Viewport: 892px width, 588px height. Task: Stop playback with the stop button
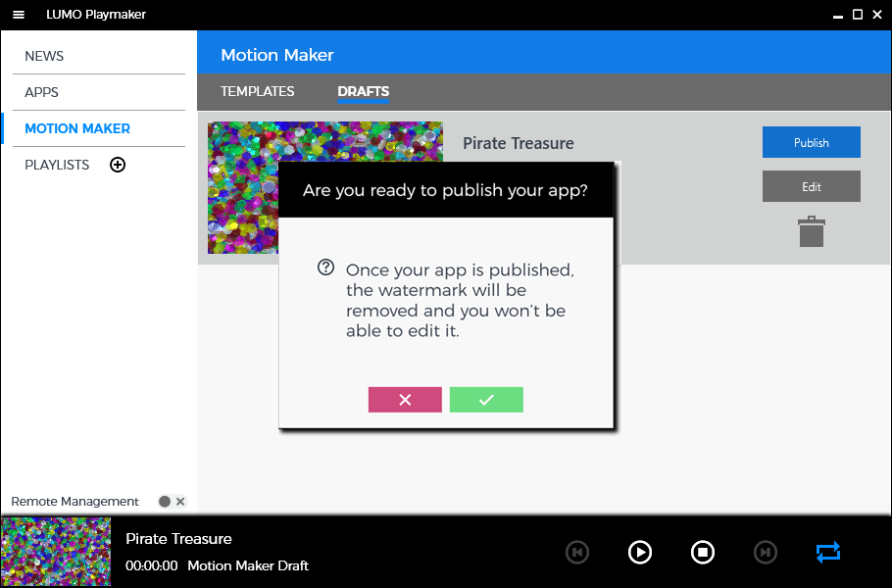pos(702,553)
